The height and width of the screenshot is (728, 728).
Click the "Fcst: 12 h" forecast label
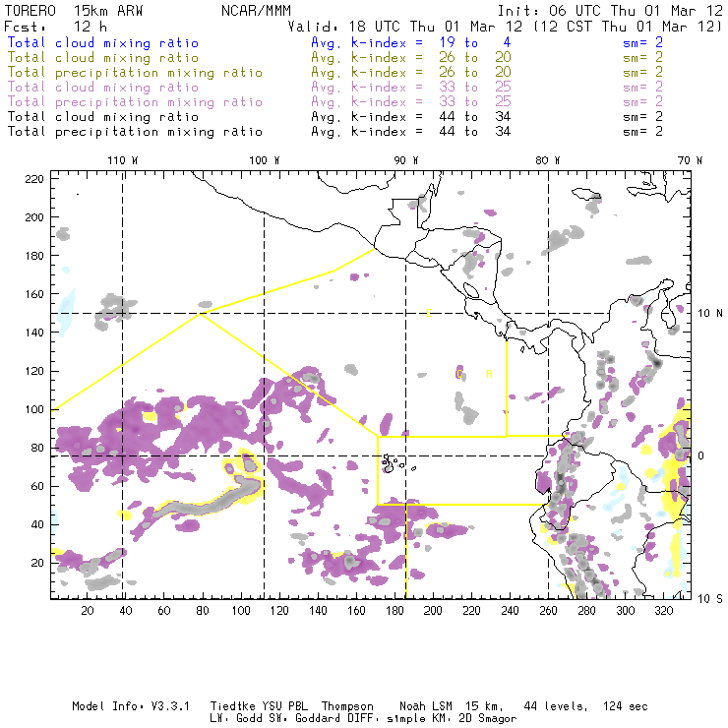[x=56, y=27]
